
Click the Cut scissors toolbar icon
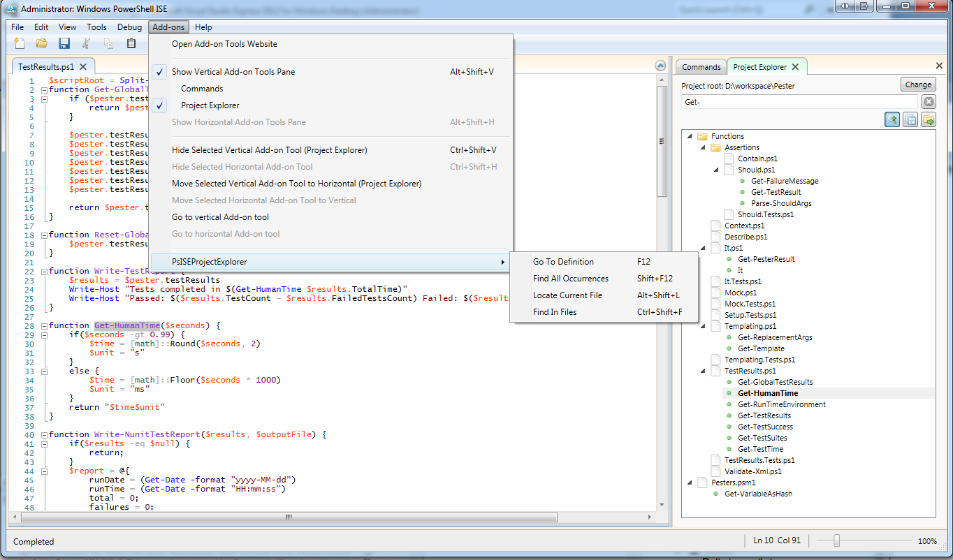[86, 43]
